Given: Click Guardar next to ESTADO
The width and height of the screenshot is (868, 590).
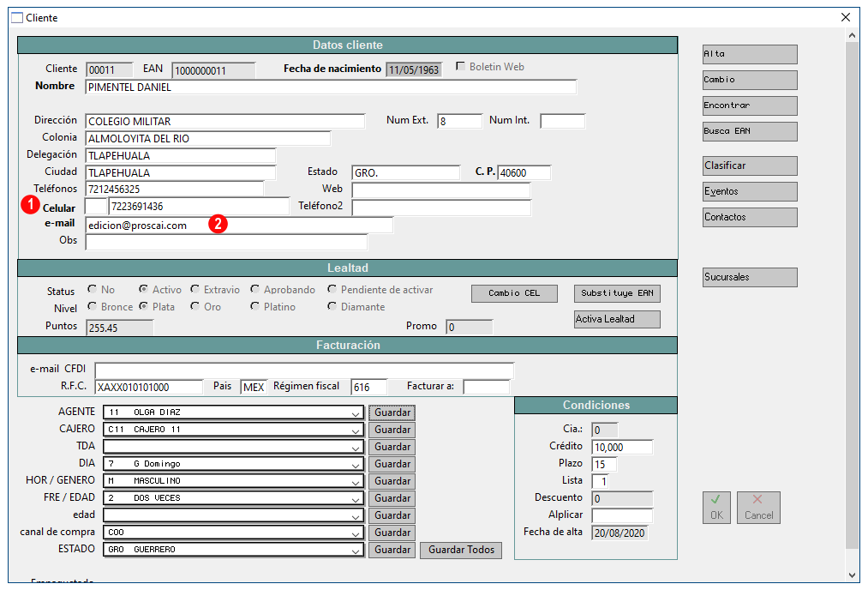Looking at the screenshot, I should pyautogui.click(x=392, y=550).
